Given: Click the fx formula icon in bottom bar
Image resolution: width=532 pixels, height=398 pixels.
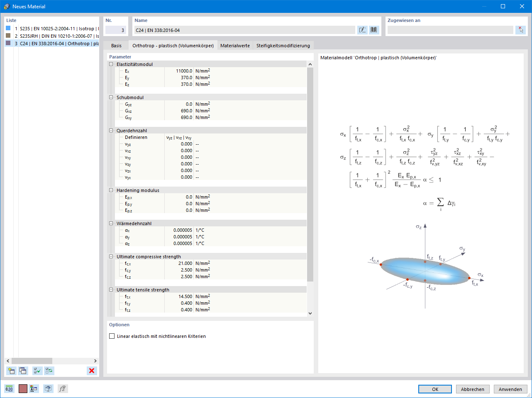Looking at the screenshot, I should click(62, 388).
